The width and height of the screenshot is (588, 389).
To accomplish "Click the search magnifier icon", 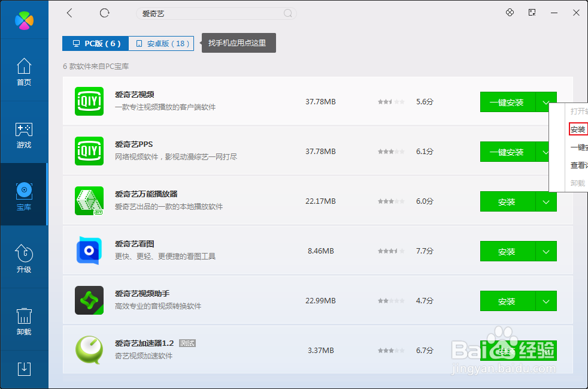I will (287, 14).
